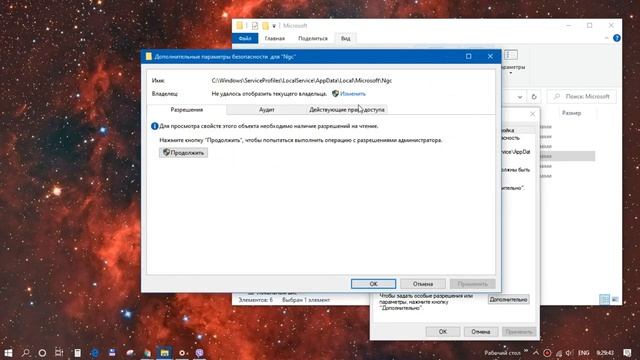Screen dimensions: 640x360
Task: Click the properties icon in Explorer title bar
Action: pyautogui.click(x=255, y=26)
